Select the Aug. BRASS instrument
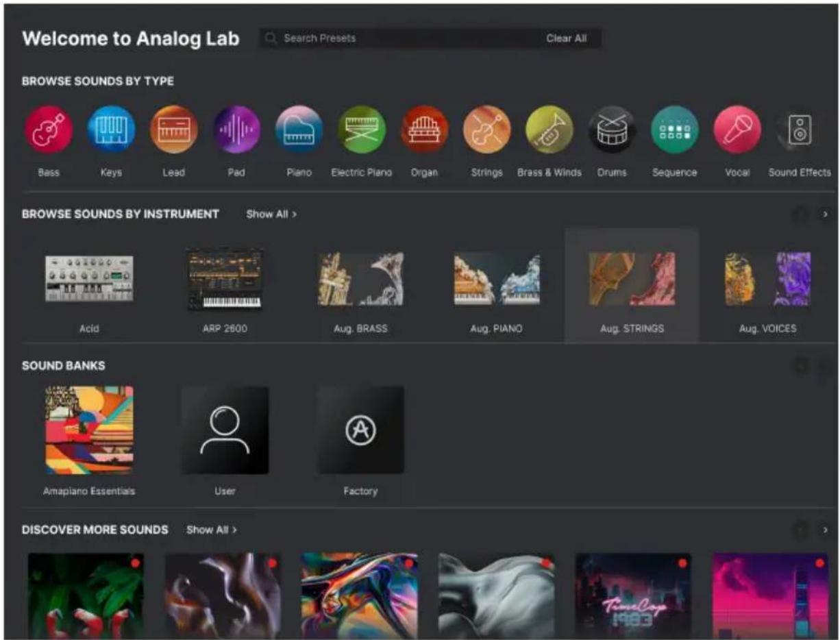Viewport: 840px width, 640px height. pyautogui.click(x=360, y=279)
